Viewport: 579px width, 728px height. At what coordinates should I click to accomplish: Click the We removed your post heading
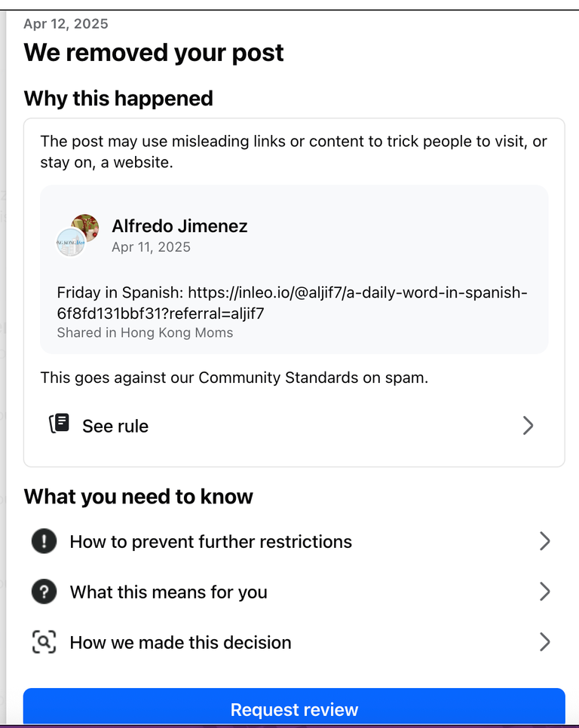click(x=154, y=53)
